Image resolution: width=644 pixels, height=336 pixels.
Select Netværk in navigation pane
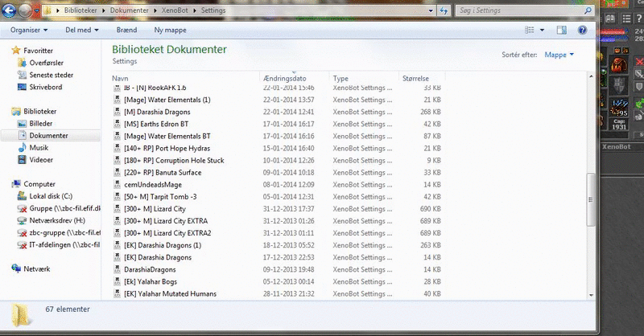point(36,269)
